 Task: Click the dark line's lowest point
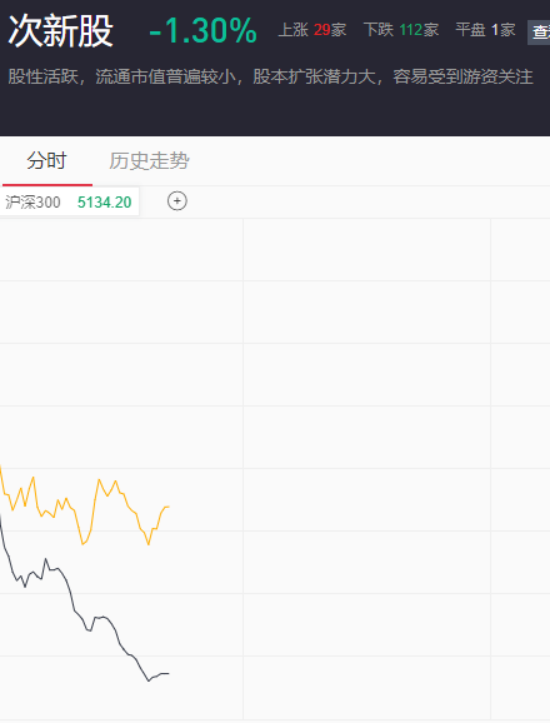[x=148, y=681]
